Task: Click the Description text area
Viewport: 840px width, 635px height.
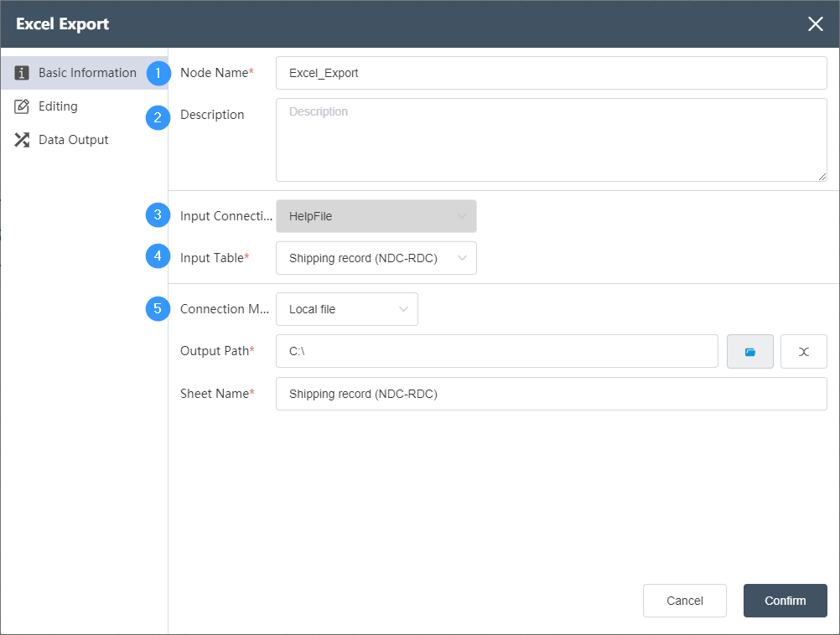Action: coord(552,140)
